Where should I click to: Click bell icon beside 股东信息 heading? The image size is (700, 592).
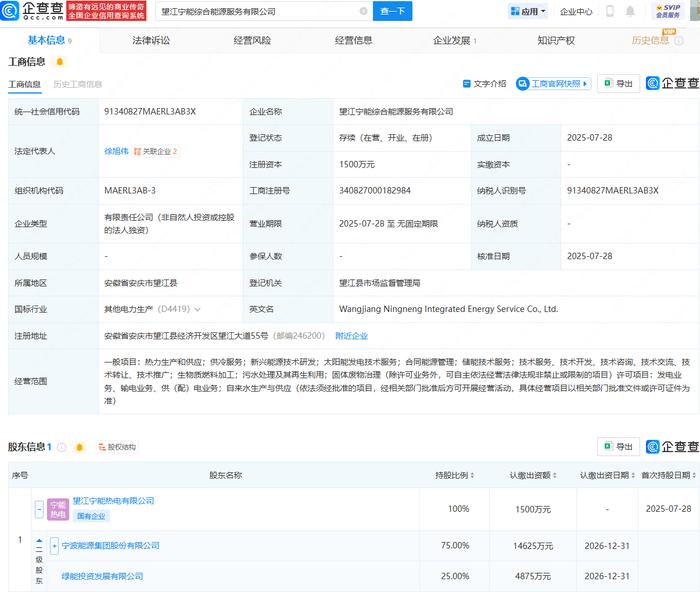(79, 447)
